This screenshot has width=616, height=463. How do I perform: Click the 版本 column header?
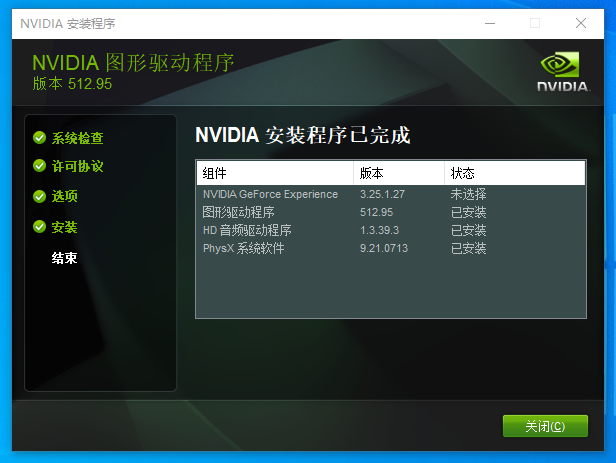[399, 173]
